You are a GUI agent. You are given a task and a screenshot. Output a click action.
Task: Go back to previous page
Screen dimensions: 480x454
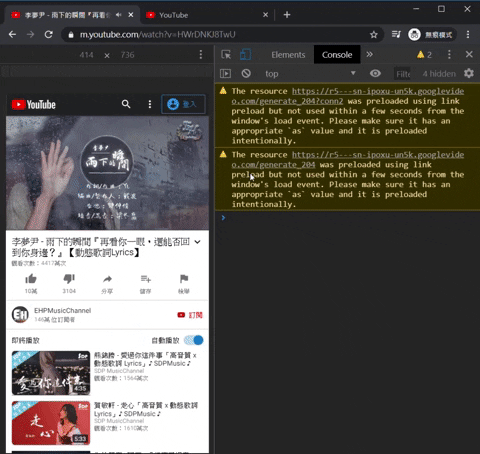[x=12, y=34]
